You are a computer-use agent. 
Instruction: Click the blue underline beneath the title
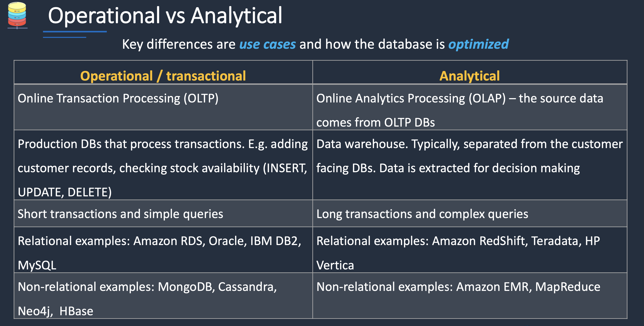click(x=75, y=32)
